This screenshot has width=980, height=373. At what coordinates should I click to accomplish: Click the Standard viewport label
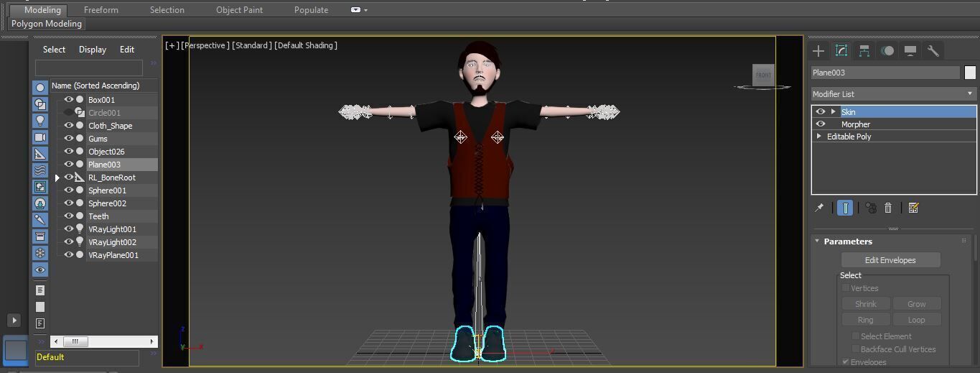click(251, 45)
